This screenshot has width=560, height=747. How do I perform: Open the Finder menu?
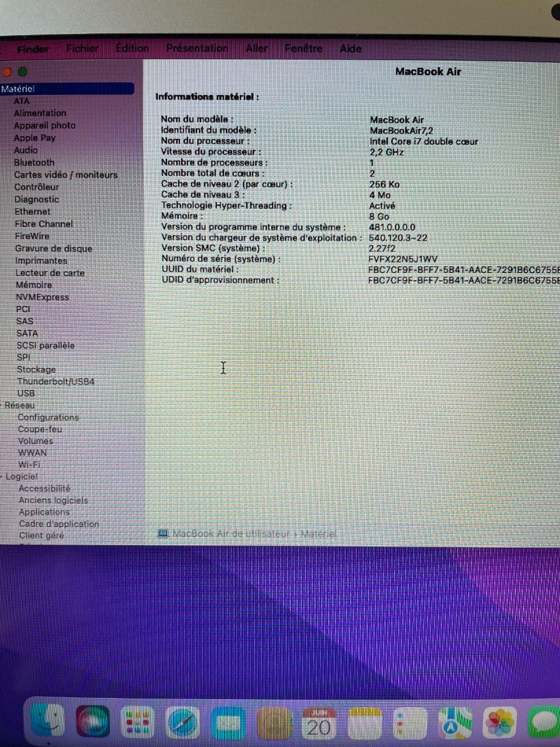(33, 49)
